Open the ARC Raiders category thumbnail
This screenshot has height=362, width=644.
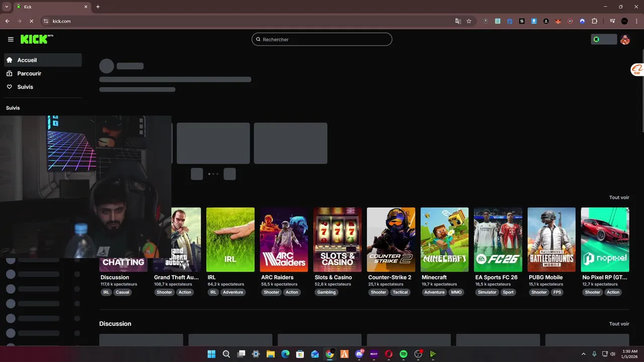point(284,240)
